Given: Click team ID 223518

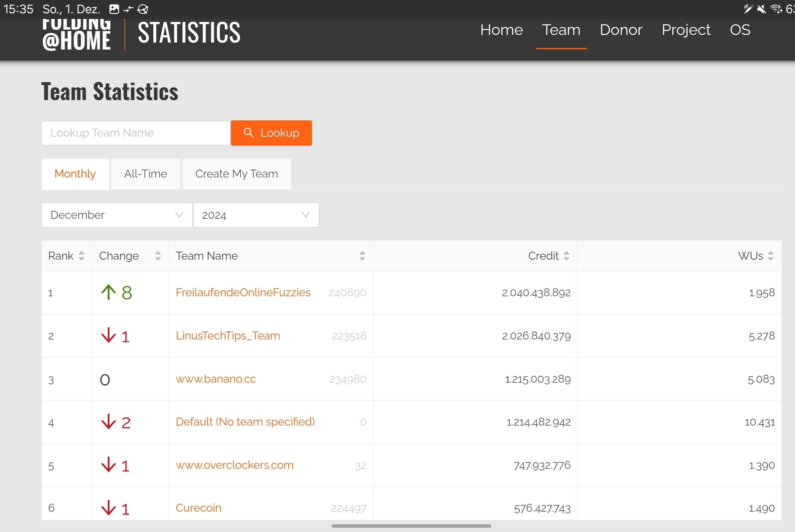Looking at the screenshot, I should tap(349, 336).
